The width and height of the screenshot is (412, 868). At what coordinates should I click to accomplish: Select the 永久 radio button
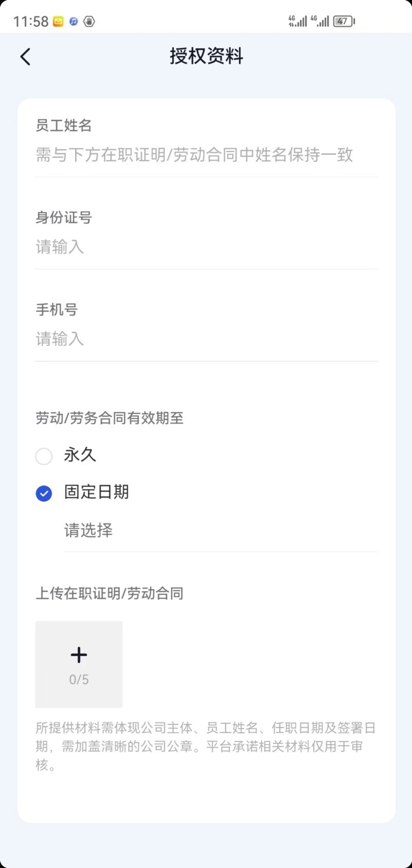(x=44, y=456)
